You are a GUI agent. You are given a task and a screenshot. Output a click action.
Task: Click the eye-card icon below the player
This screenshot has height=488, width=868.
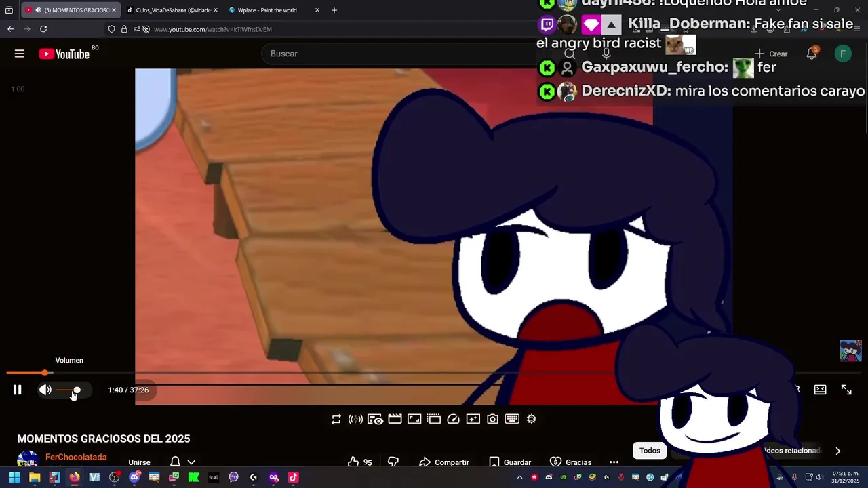pyautogui.click(x=375, y=419)
